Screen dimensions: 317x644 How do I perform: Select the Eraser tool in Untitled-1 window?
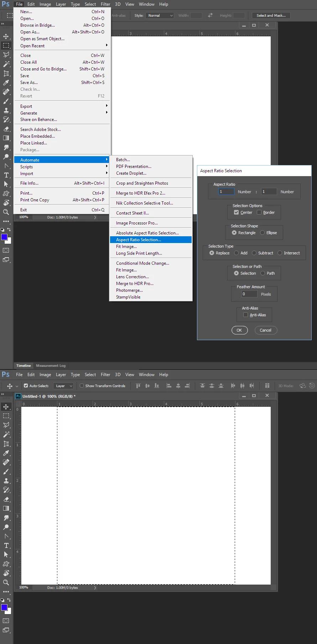[6, 499]
